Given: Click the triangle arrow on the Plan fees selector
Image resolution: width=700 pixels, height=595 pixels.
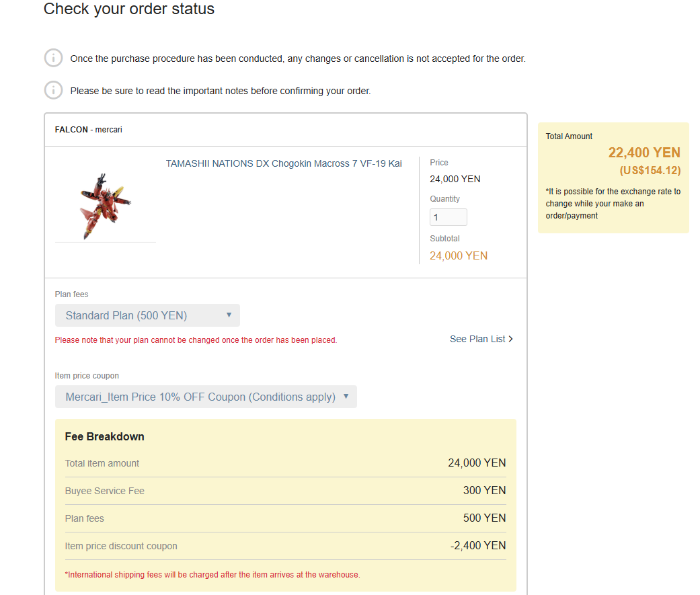Looking at the screenshot, I should 229,315.
